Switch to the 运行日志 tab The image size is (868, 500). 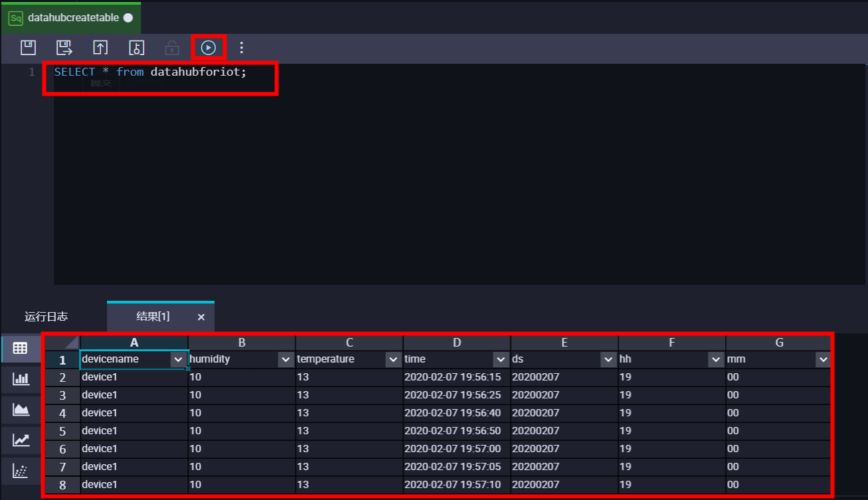point(46,317)
